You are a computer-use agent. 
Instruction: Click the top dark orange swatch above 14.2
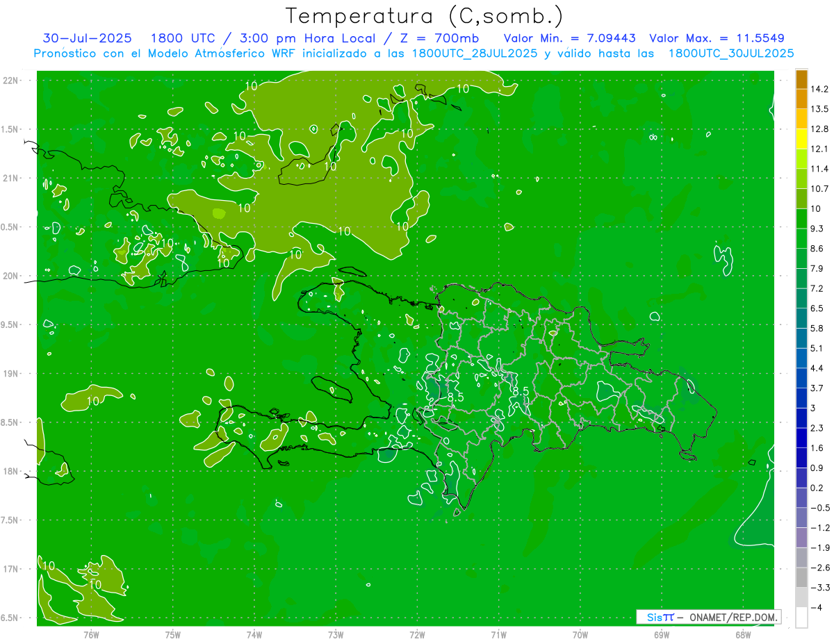(x=801, y=79)
